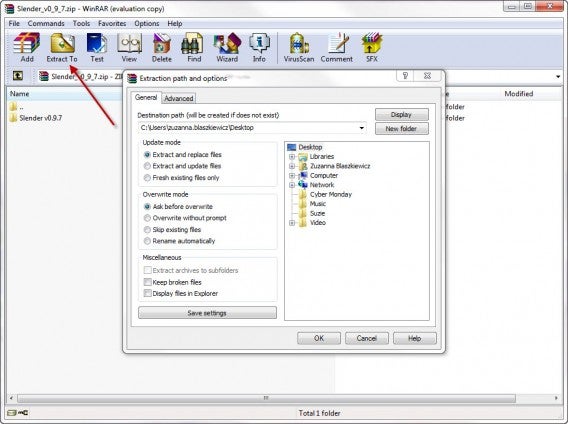Viewport: 568px width, 424px height.
Task: Click the SFX toolbar icon
Action: coord(372,47)
